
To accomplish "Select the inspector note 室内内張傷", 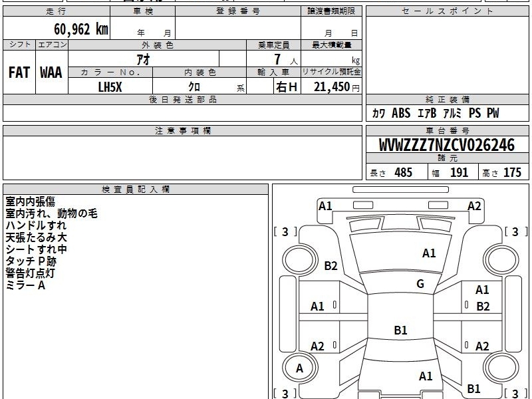I will pyautogui.click(x=30, y=201).
